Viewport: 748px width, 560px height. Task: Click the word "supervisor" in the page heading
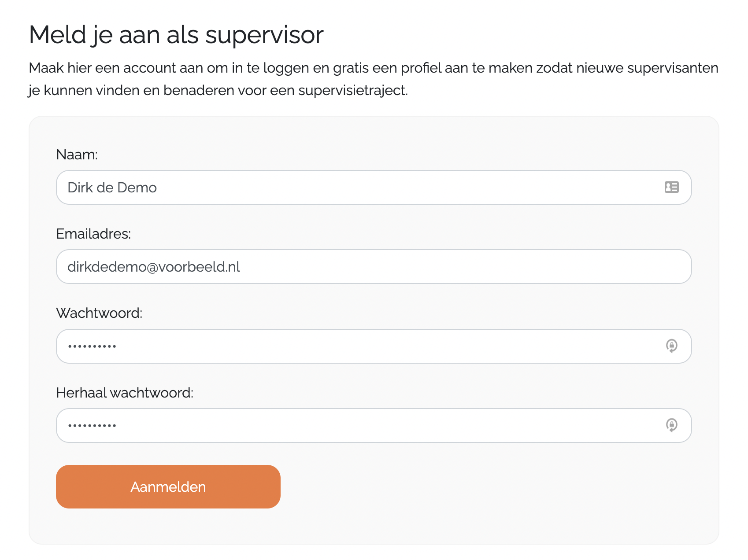[x=264, y=35]
